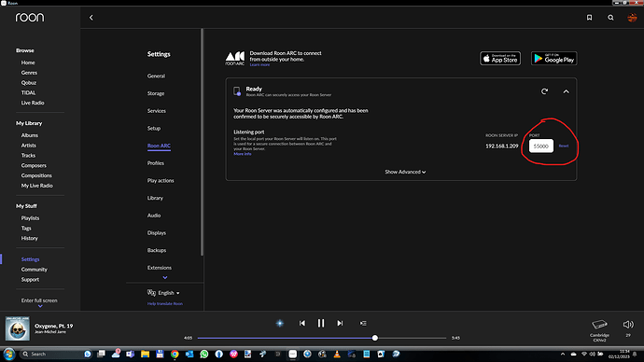Select Settings in the sidebar

click(x=31, y=259)
